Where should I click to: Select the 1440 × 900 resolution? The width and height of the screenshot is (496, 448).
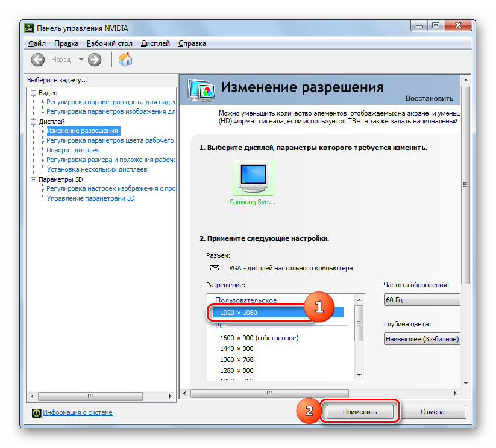pos(237,349)
